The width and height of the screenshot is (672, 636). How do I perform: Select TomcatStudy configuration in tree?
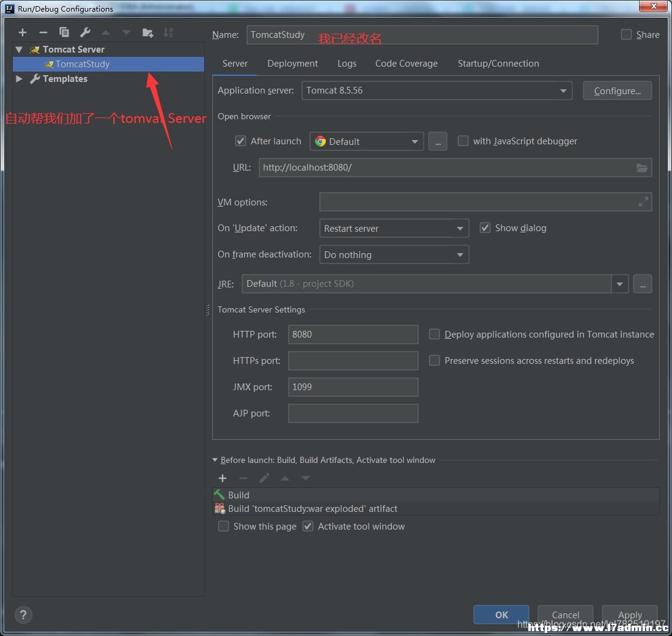tap(108, 64)
